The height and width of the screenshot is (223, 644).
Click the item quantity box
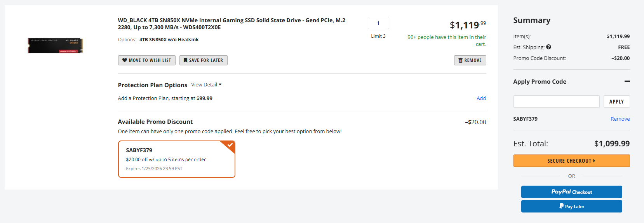coord(378,23)
